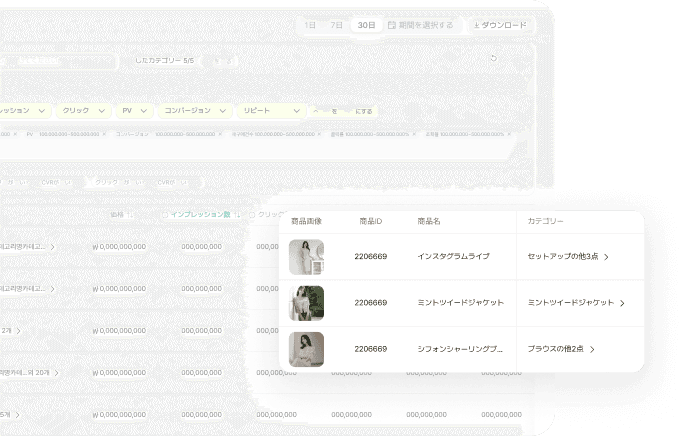Expand the 외 20개 category row
Screen dimensions: 681x436
click(x=56, y=373)
